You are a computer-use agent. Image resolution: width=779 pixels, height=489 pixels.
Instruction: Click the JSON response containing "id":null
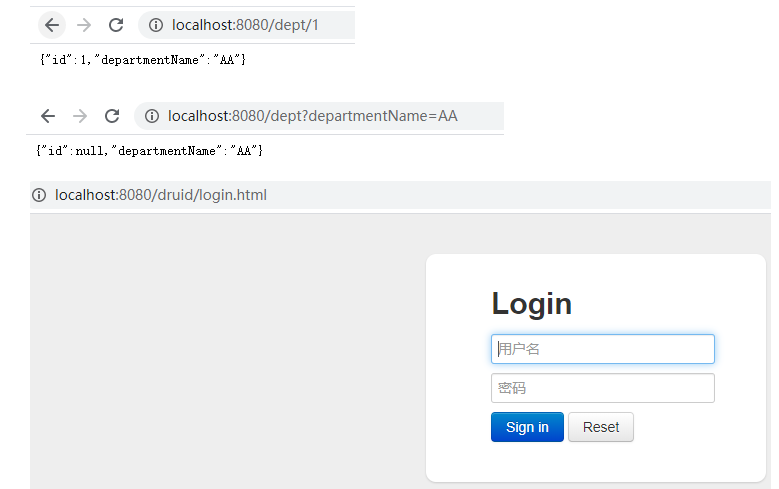point(149,150)
